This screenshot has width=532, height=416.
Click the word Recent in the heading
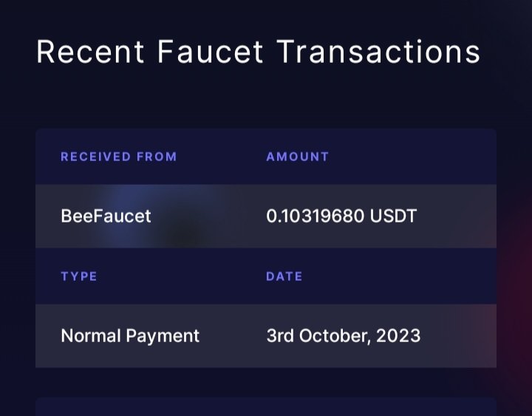tap(90, 52)
